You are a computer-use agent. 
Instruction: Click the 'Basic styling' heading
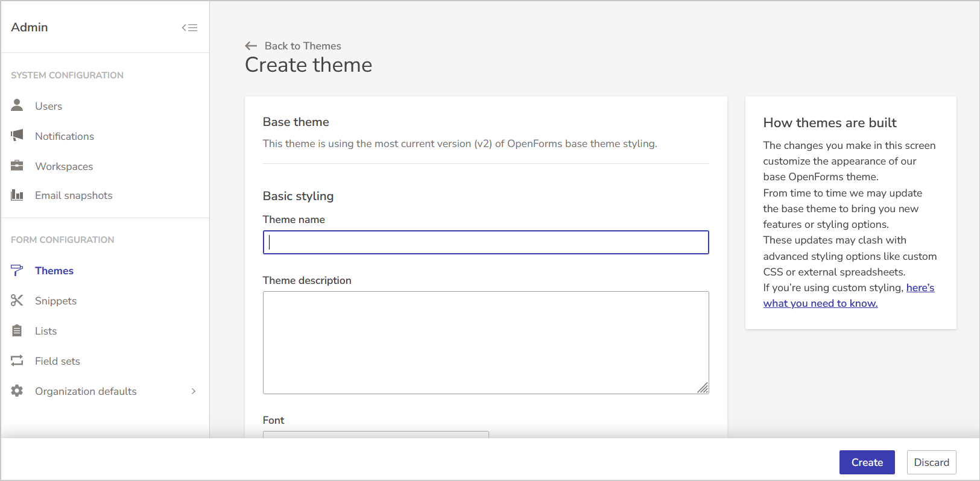pyautogui.click(x=298, y=196)
